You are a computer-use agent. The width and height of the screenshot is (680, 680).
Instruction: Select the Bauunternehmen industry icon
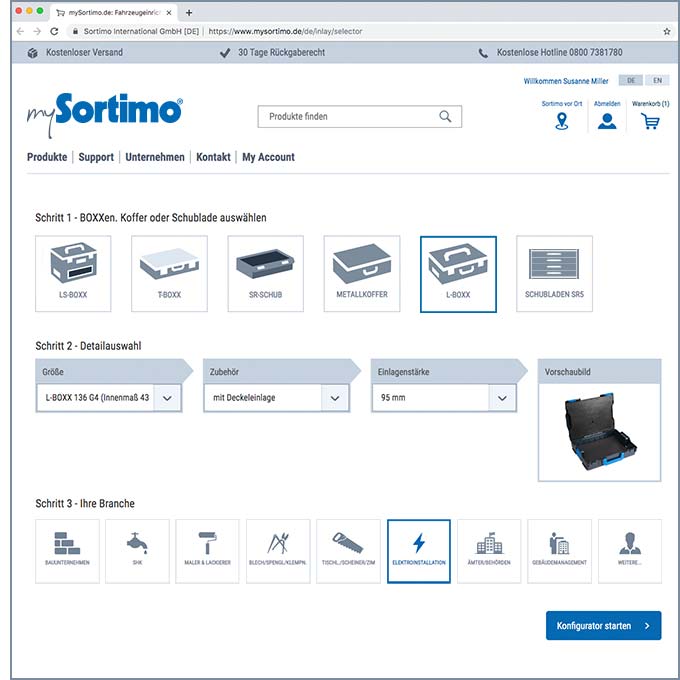[x=67, y=550]
